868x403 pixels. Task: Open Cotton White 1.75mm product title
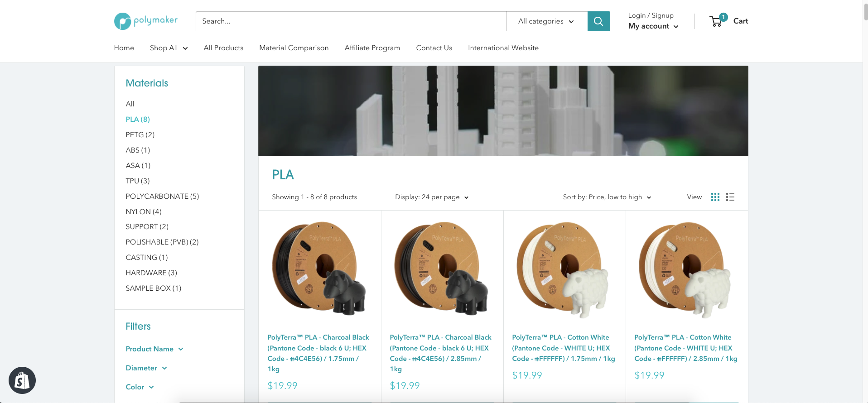click(x=564, y=348)
